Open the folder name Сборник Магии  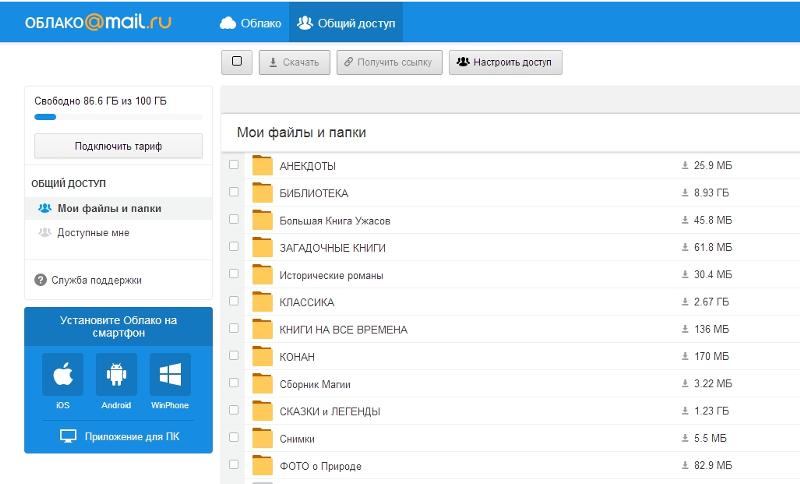point(315,385)
